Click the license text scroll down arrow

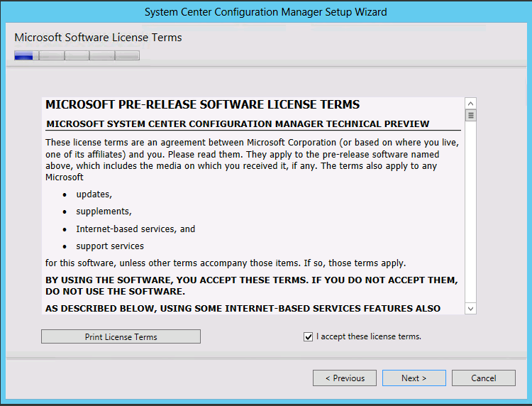pos(470,309)
